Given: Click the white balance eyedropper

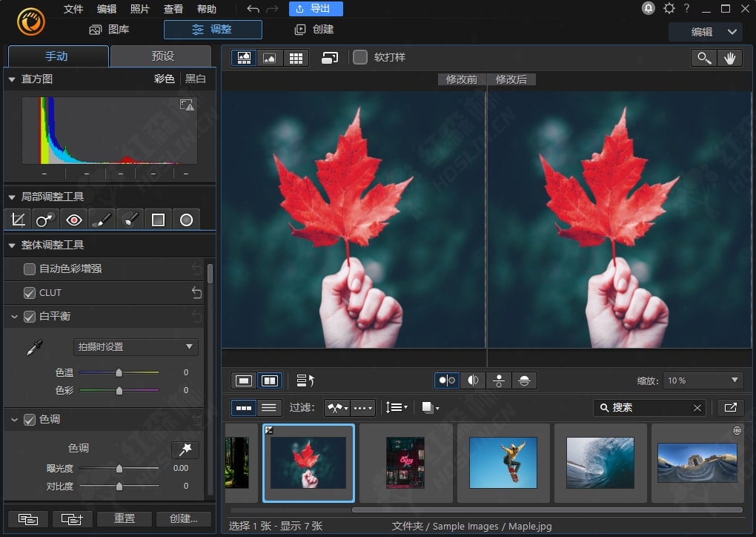Looking at the screenshot, I should click(x=34, y=347).
